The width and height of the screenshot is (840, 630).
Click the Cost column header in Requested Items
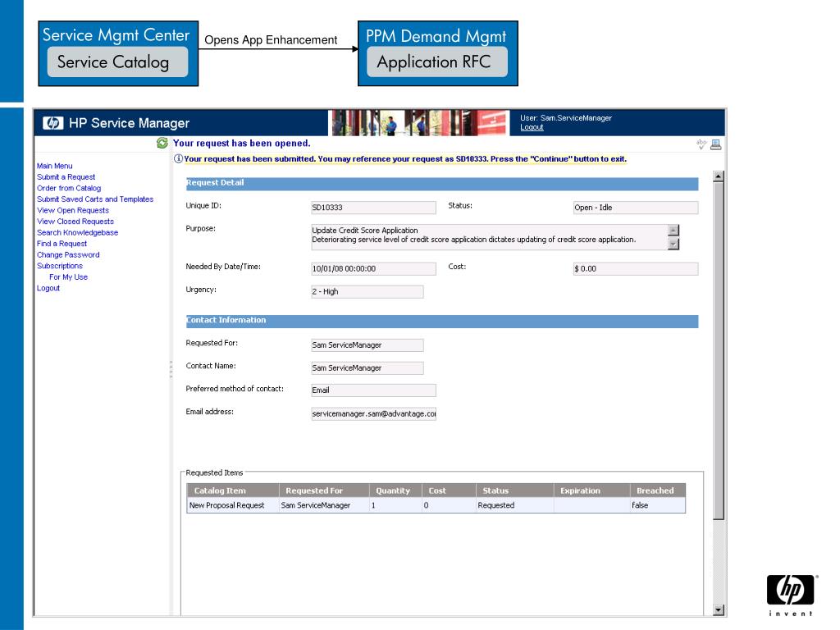tap(449, 491)
